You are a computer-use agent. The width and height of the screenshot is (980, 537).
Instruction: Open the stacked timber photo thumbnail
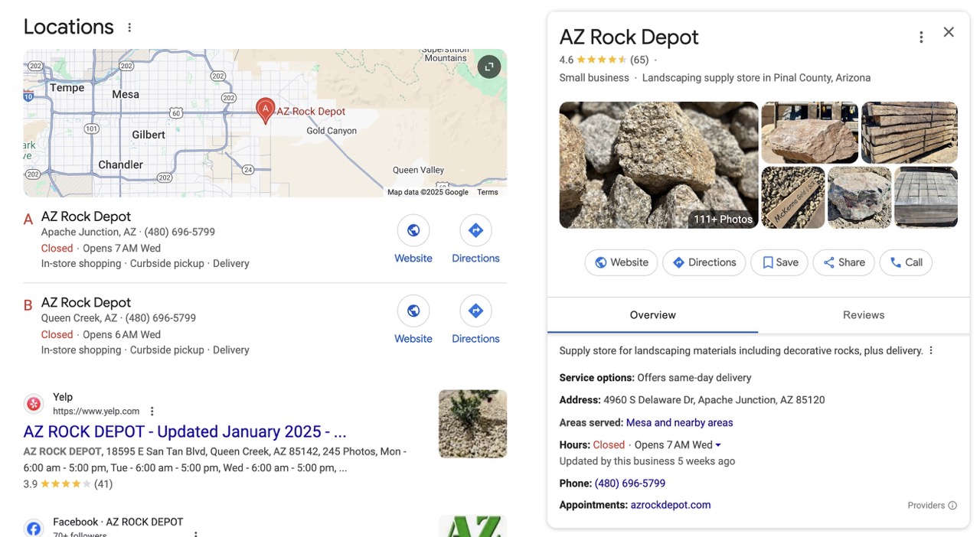click(x=910, y=132)
